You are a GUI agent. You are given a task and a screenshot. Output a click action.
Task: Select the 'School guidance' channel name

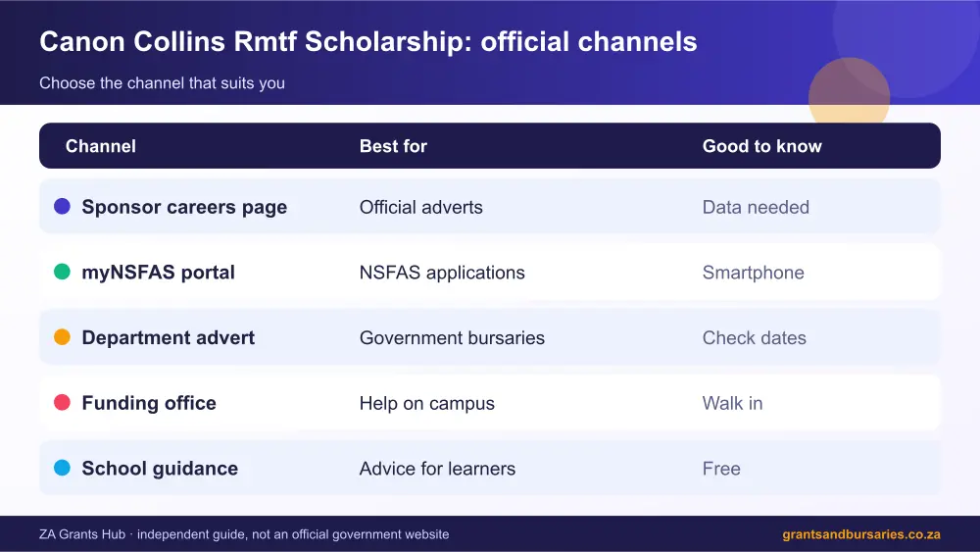[x=160, y=469]
